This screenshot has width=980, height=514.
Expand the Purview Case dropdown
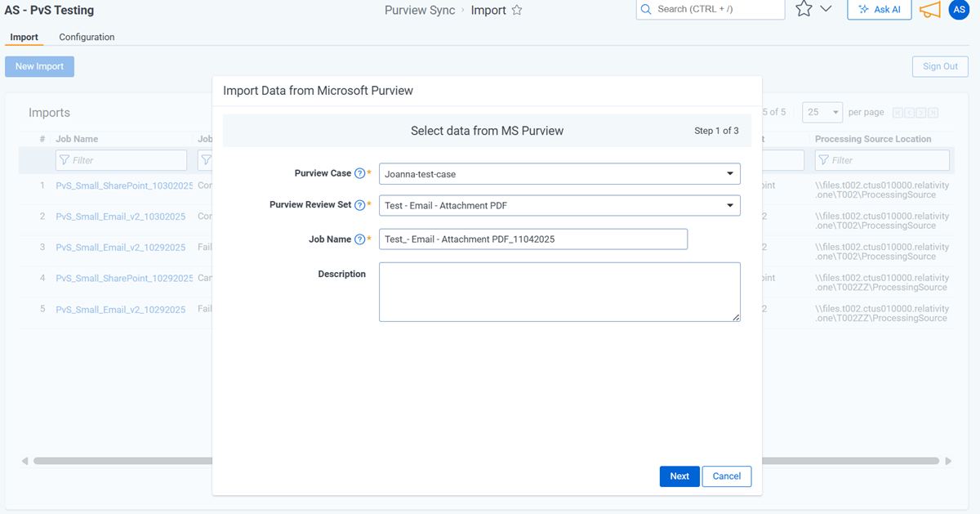point(729,174)
